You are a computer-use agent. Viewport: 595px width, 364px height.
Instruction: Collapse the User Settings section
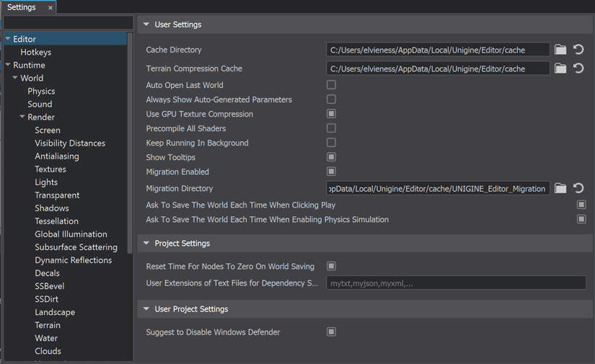tap(146, 25)
